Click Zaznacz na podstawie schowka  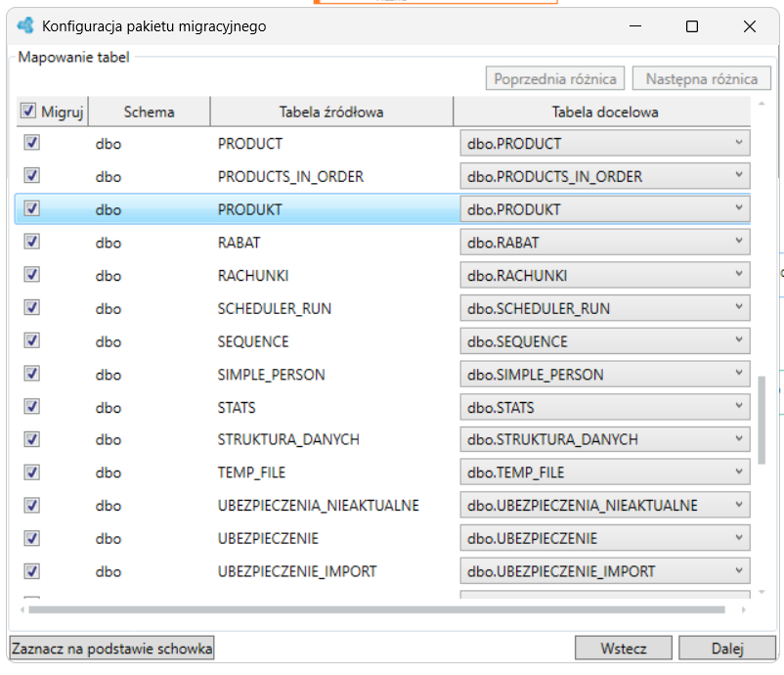(112, 649)
